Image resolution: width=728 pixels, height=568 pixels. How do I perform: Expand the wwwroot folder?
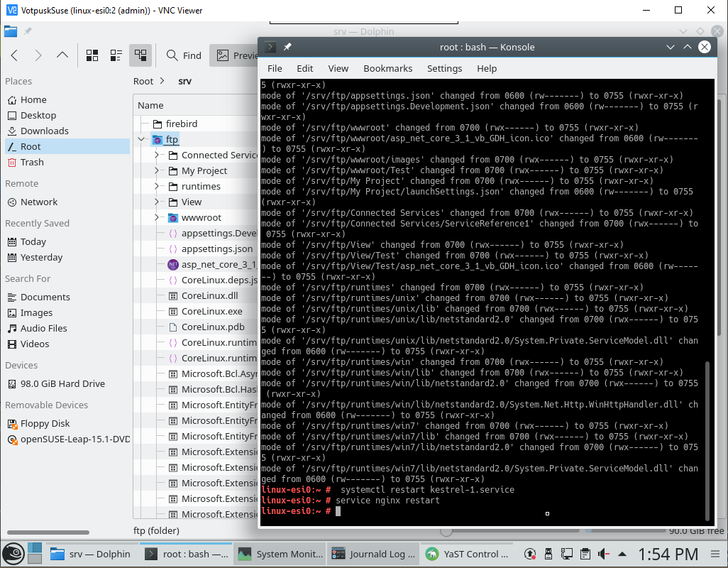(x=157, y=217)
